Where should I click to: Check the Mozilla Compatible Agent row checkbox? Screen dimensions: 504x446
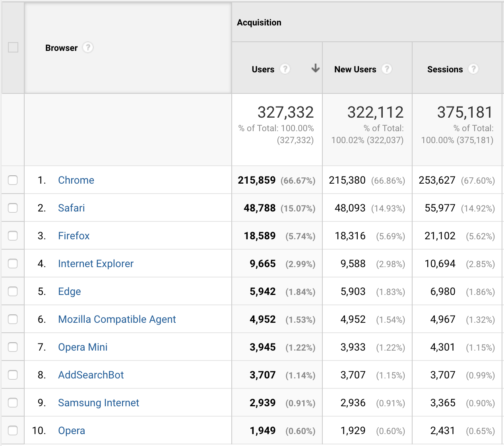coord(13,319)
